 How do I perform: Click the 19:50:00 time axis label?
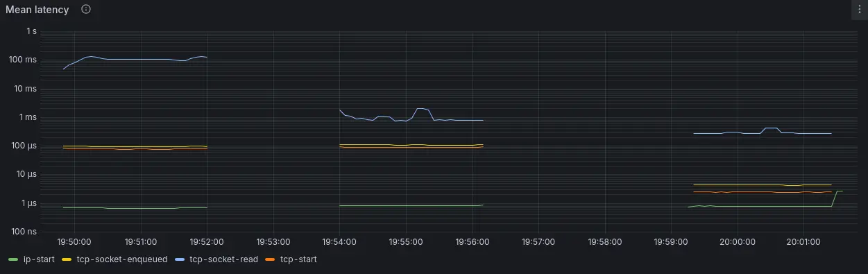[x=75, y=242]
